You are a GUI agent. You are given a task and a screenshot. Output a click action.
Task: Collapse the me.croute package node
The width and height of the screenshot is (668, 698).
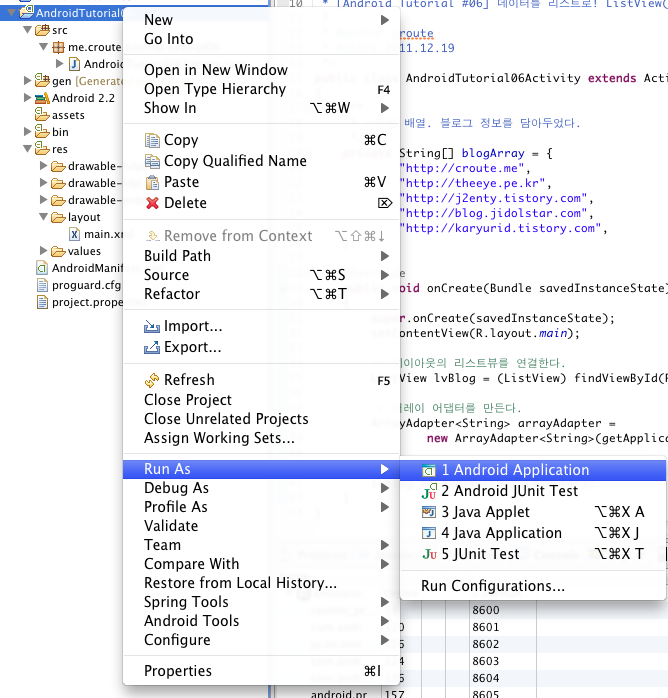pyautogui.click(x=44, y=47)
